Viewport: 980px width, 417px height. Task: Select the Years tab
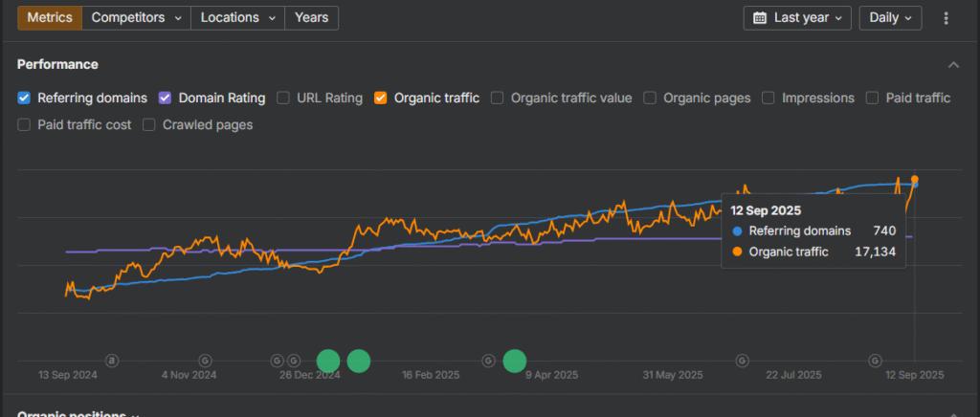tap(311, 18)
